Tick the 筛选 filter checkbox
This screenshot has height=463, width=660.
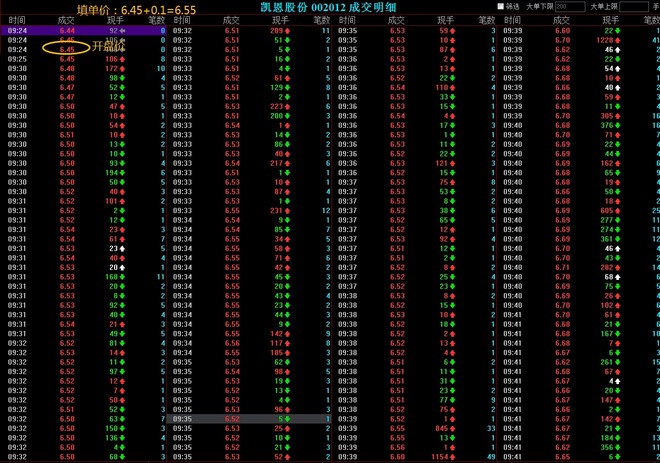pyautogui.click(x=500, y=6)
